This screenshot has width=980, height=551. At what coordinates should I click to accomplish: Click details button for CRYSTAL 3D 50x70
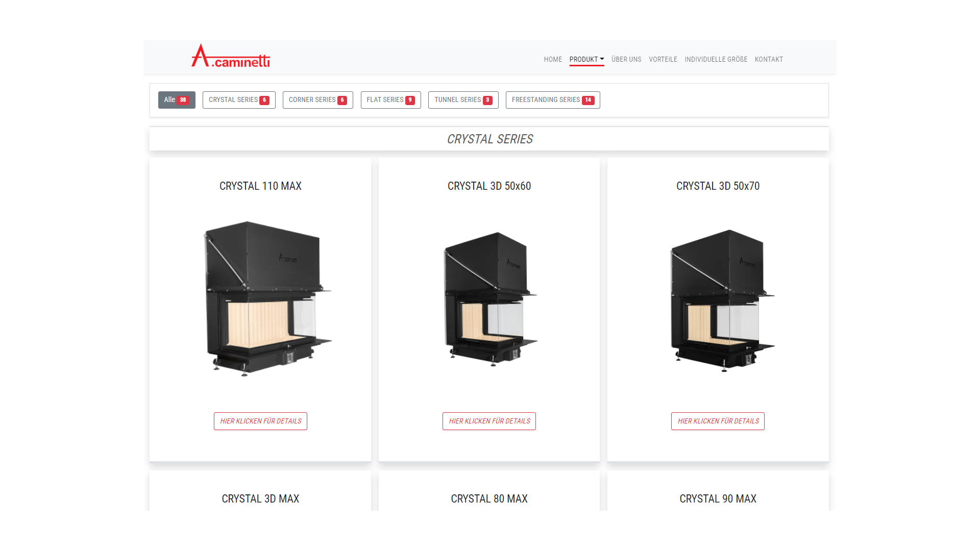718,421
